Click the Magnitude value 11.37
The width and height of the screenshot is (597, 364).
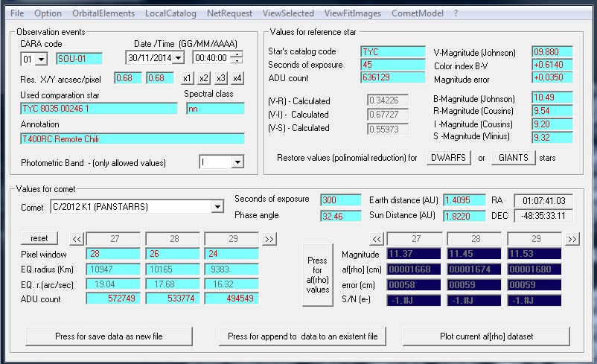(x=414, y=254)
